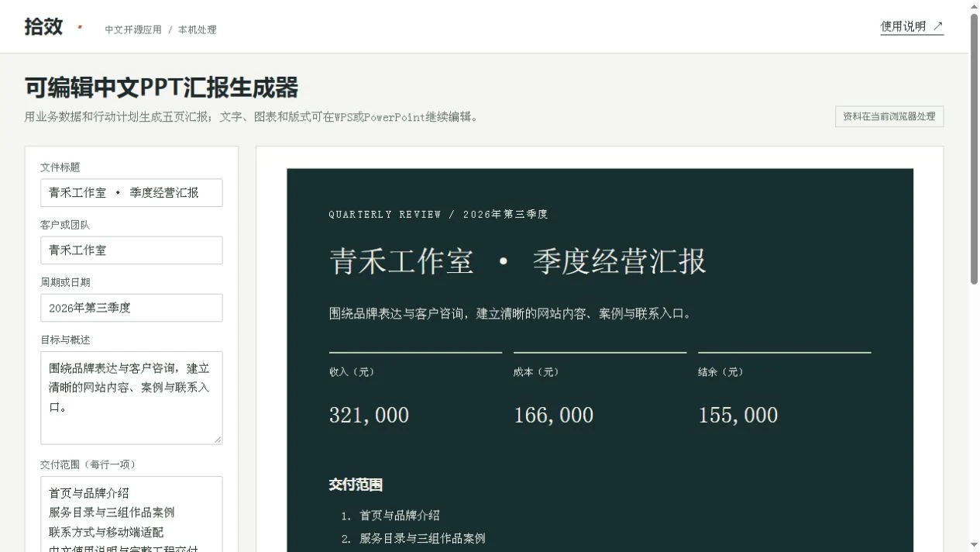Click the 文件标题 field label
Screen dimensions: 980x552
[x=60, y=167]
